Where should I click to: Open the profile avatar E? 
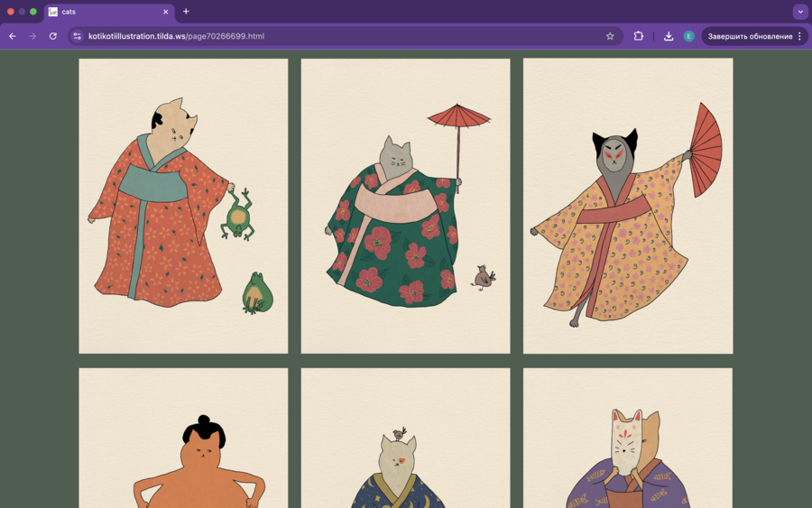688,36
